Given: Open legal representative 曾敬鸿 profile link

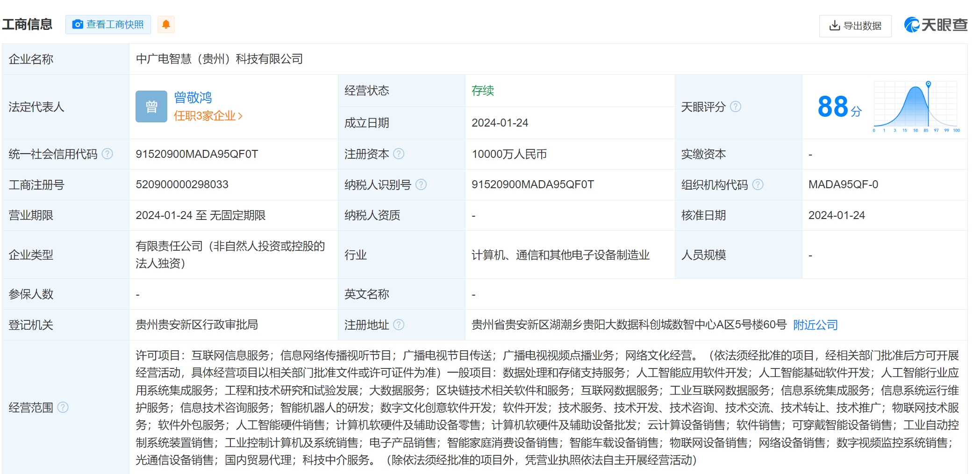Looking at the screenshot, I should coord(193,98).
